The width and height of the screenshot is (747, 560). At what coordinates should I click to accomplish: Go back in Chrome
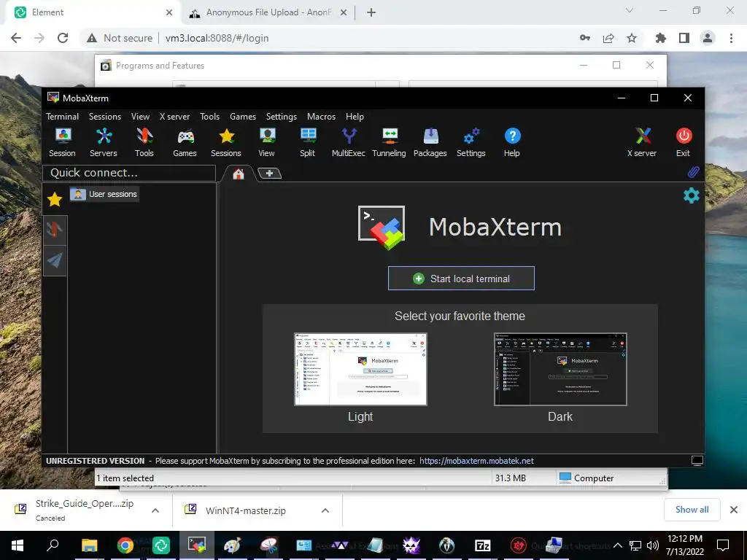[x=16, y=38]
